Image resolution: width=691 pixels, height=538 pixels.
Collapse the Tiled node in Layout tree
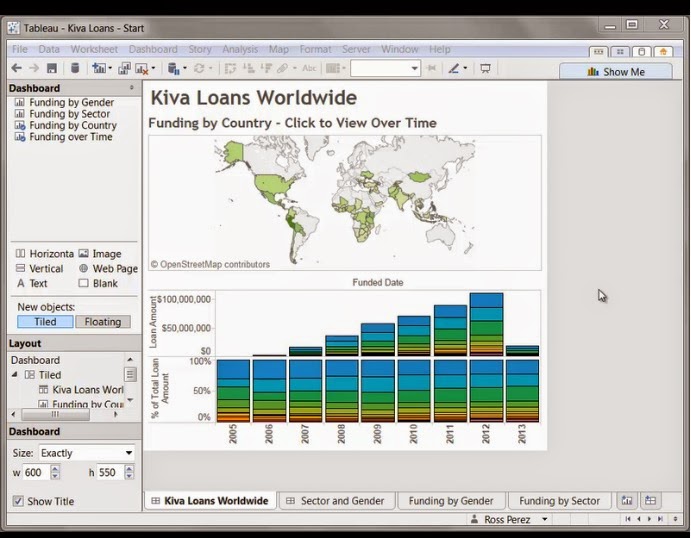pyautogui.click(x=15, y=375)
